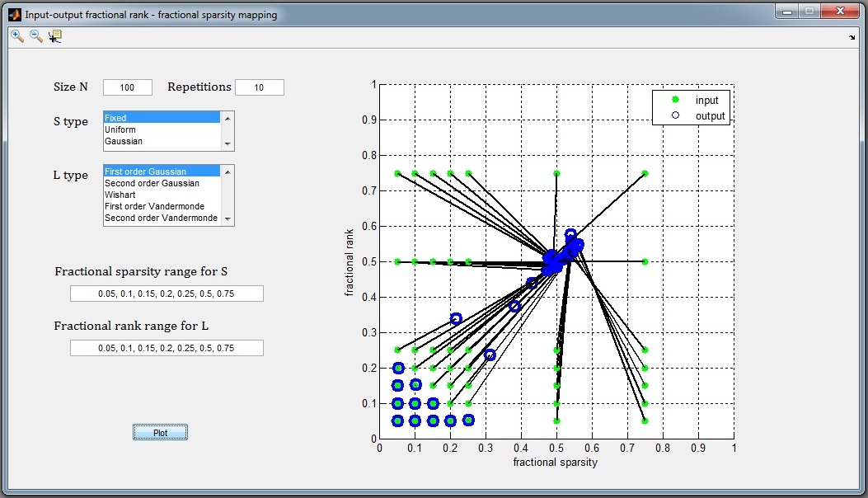Screen dimensions: 868x498
Task: Click the Size N input field
Action: pos(128,87)
